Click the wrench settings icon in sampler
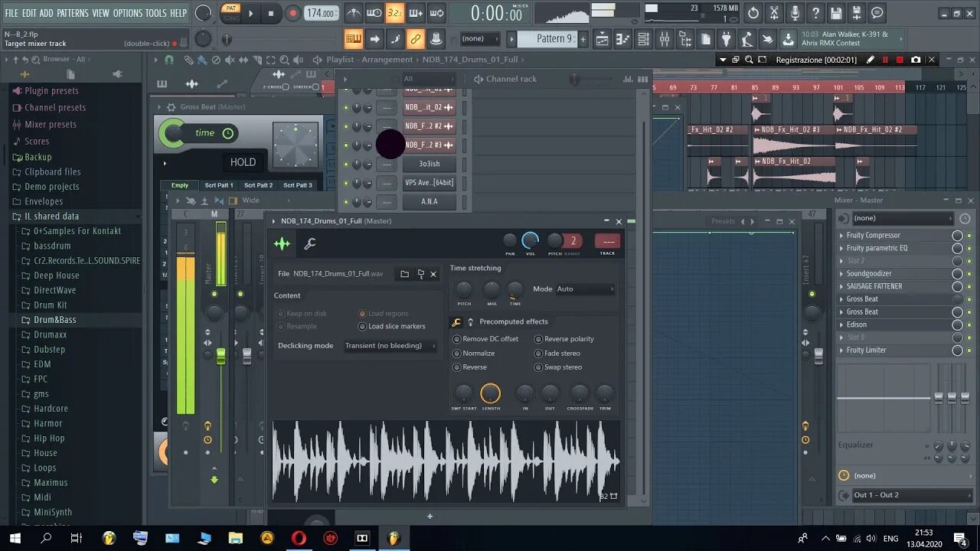This screenshot has height=551, width=980. pyautogui.click(x=310, y=244)
